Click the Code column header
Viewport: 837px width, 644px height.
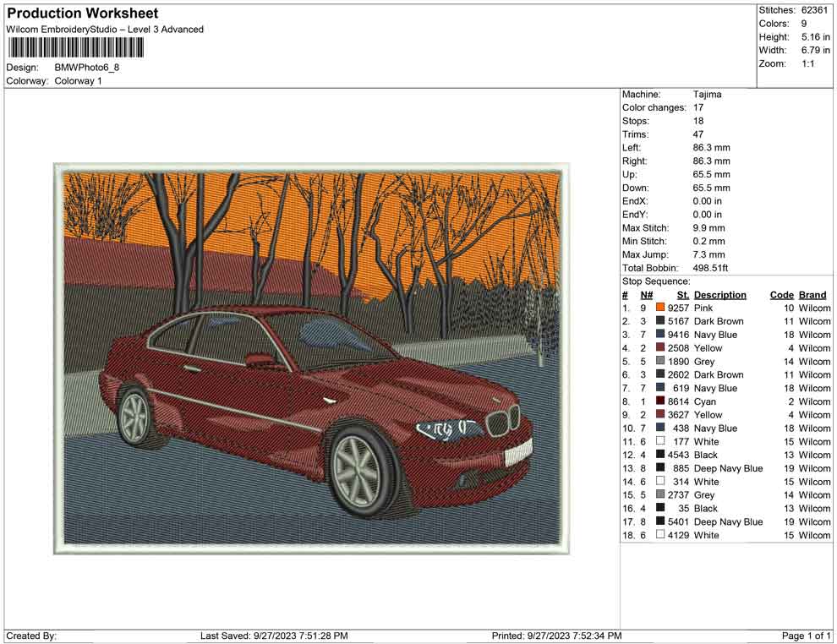782,294
